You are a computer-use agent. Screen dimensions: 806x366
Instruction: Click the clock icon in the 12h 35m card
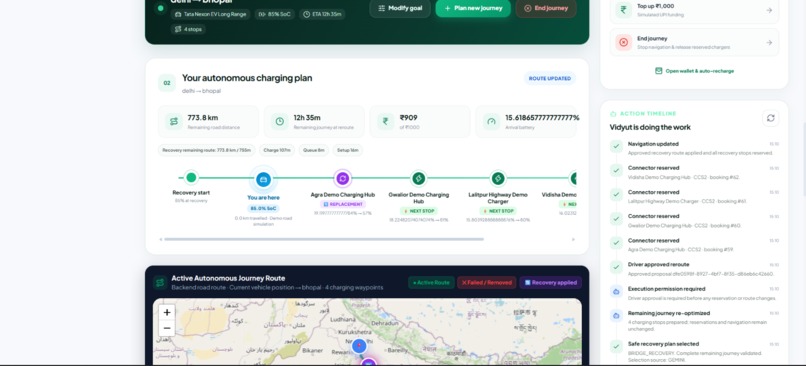(280, 121)
